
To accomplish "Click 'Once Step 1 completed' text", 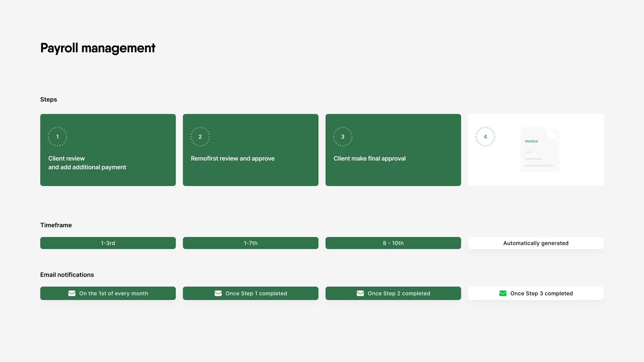I will [256, 293].
